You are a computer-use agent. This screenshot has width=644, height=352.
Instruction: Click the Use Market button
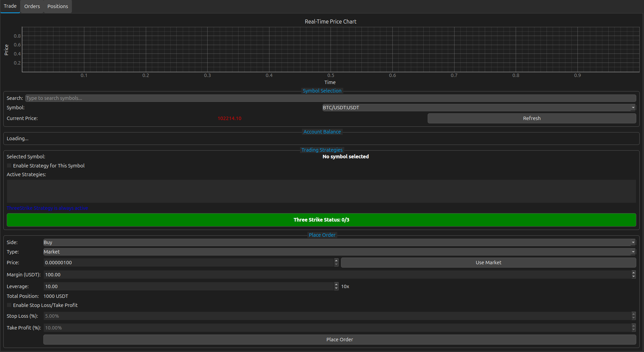[488, 263]
